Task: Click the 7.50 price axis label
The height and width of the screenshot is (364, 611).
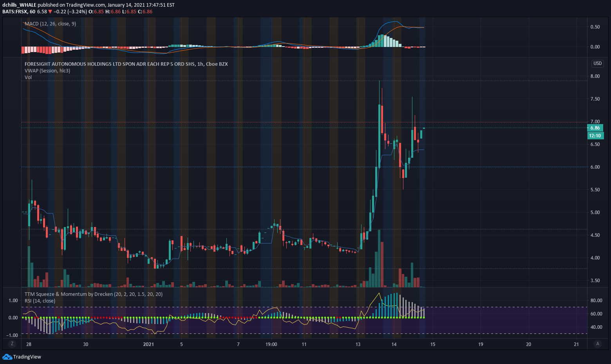Action: coord(595,99)
